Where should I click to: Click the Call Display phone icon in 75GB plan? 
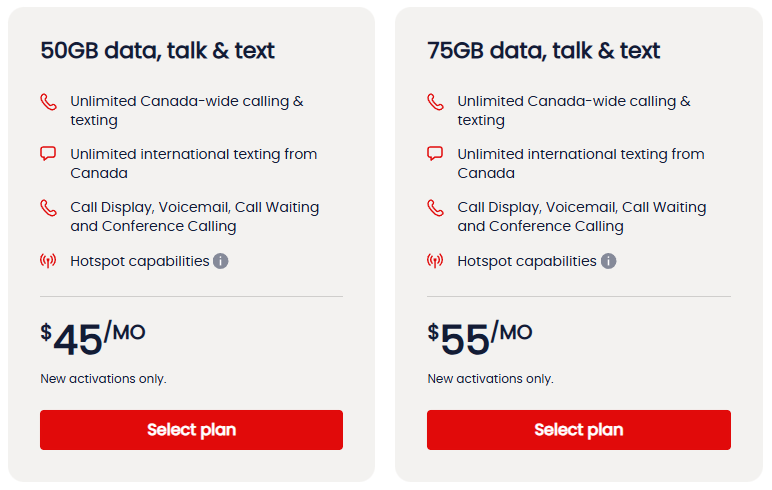(435, 208)
